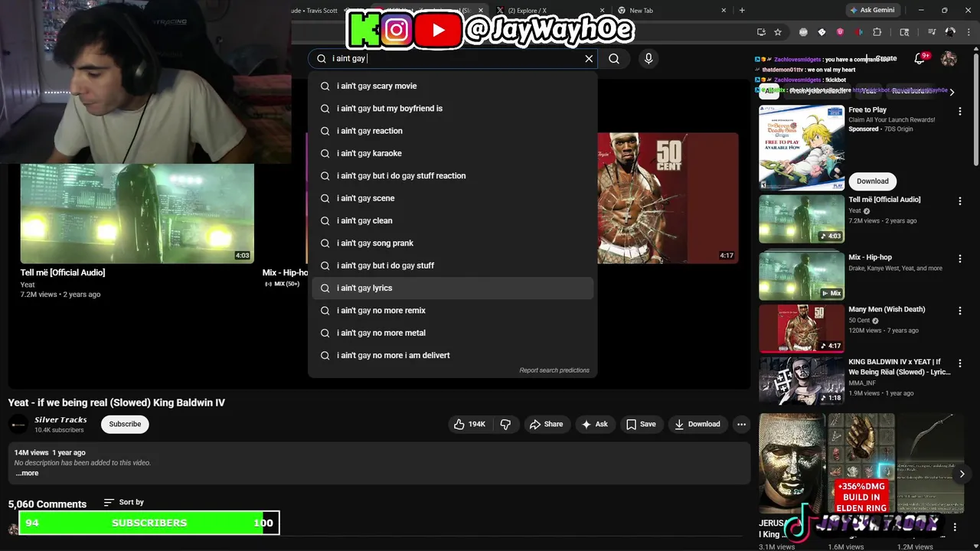Screen dimensions: 980x551
Task: Select suggestion 'i ain't gay song prank'
Action: 452,243
